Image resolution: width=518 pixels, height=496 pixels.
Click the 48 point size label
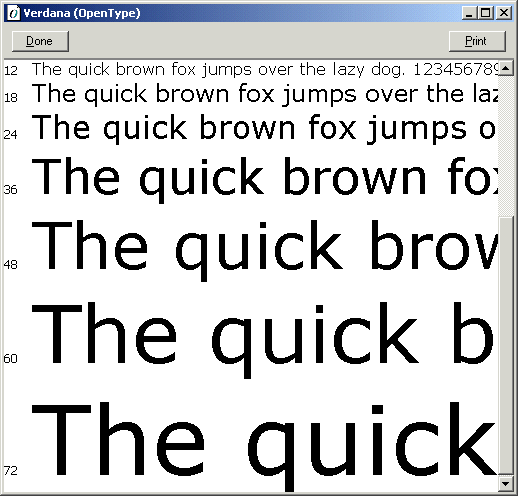[10, 265]
